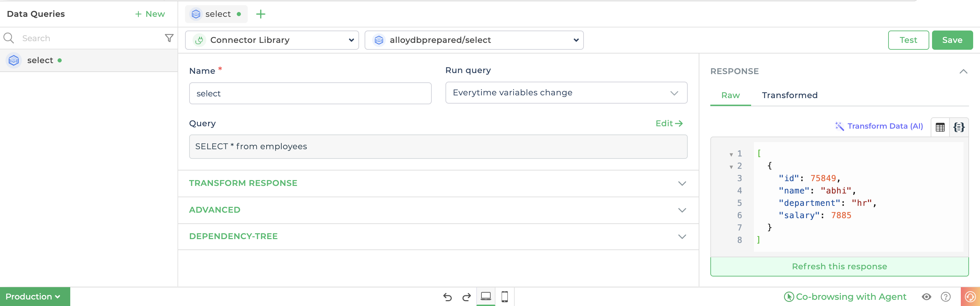Open the Production environment dropdown

coord(35,296)
